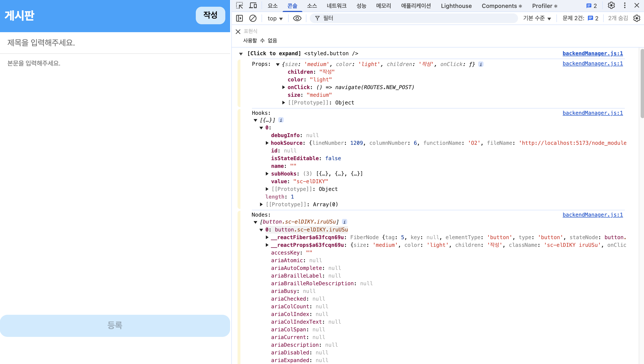644x364 pixels.
Task: Activate the inspect element picker icon
Action: tap(239, 6)
